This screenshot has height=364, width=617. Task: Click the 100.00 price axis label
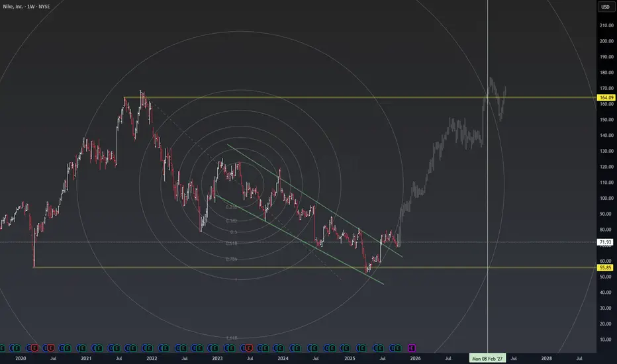click(606, 199)
